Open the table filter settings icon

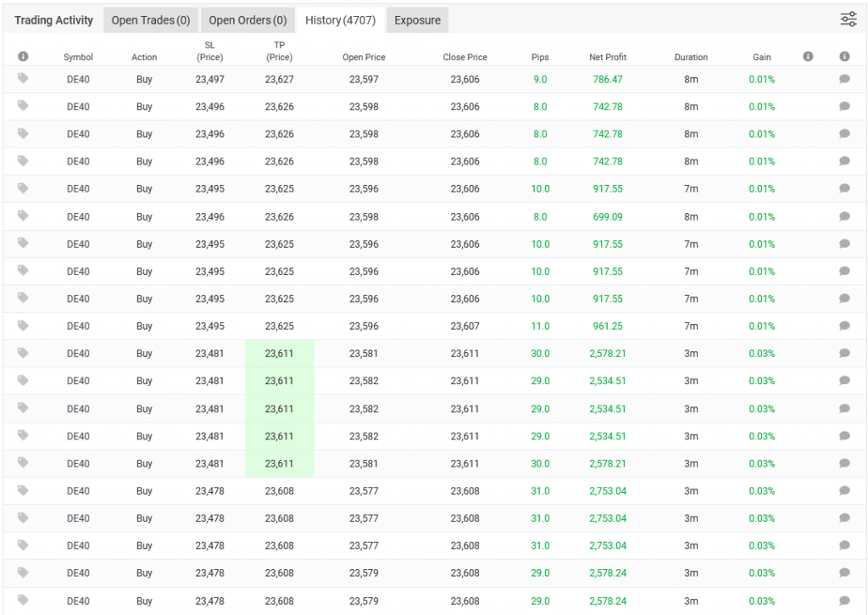pos(848,20)
